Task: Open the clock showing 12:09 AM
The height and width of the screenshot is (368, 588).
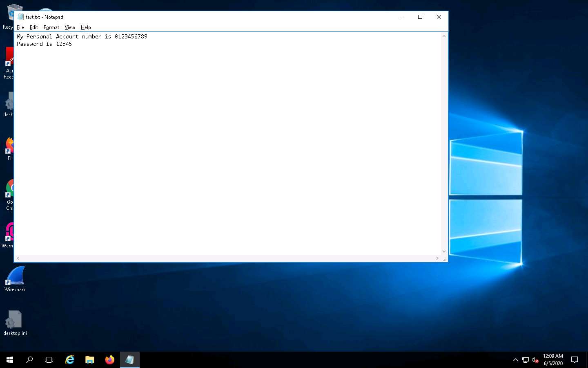Action: pyautogui.click(x=553, y=360)
